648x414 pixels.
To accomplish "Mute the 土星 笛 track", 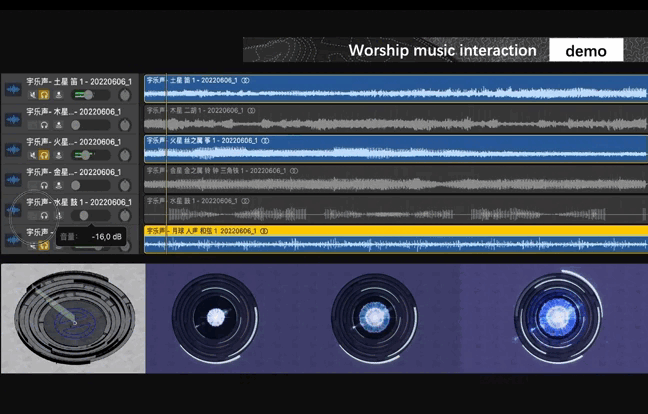I will (33, 95).
